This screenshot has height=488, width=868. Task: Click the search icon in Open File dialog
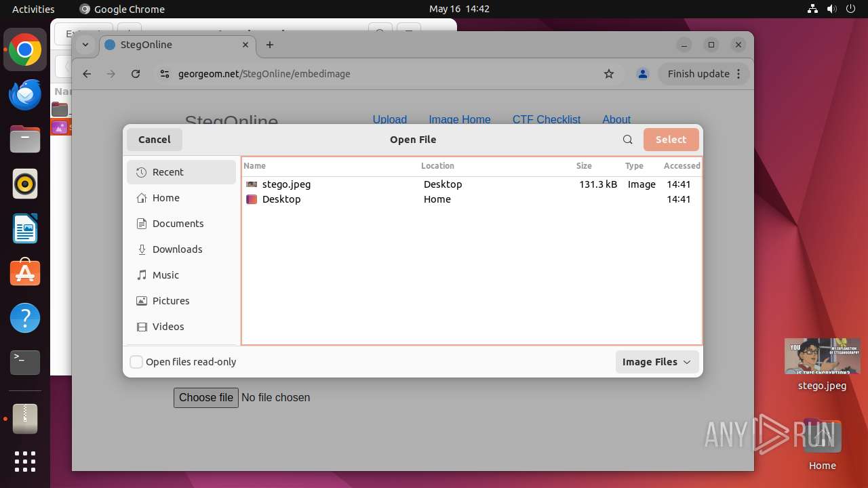628,140
